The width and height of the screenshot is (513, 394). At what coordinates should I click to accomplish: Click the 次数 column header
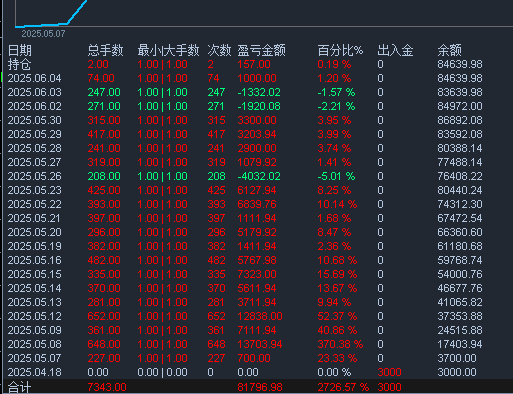219,50
